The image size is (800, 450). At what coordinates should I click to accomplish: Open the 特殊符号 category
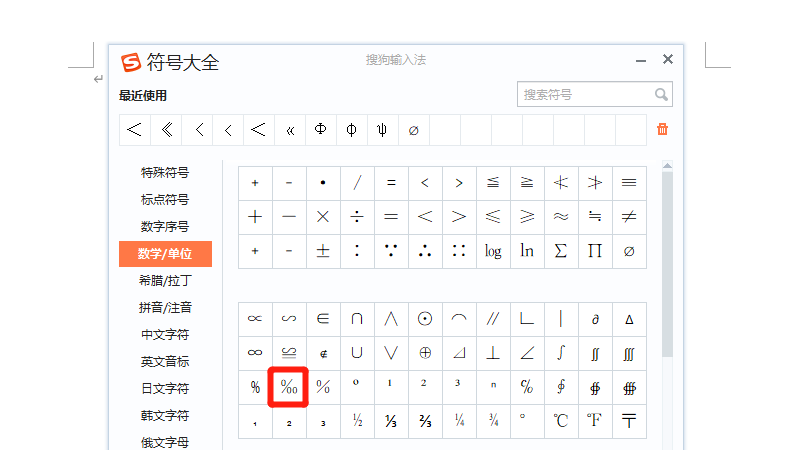click(165, 173)
